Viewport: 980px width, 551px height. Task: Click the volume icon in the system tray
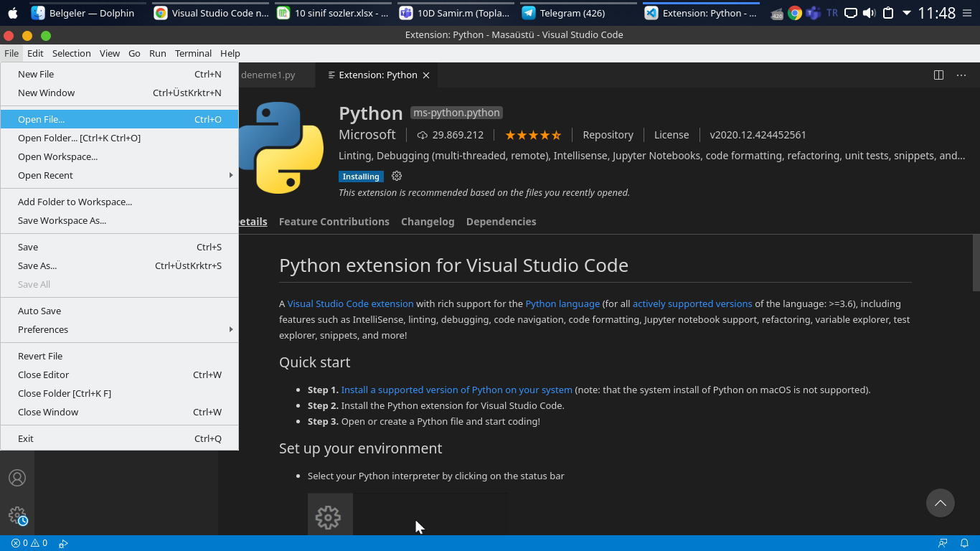coord(869,13)
